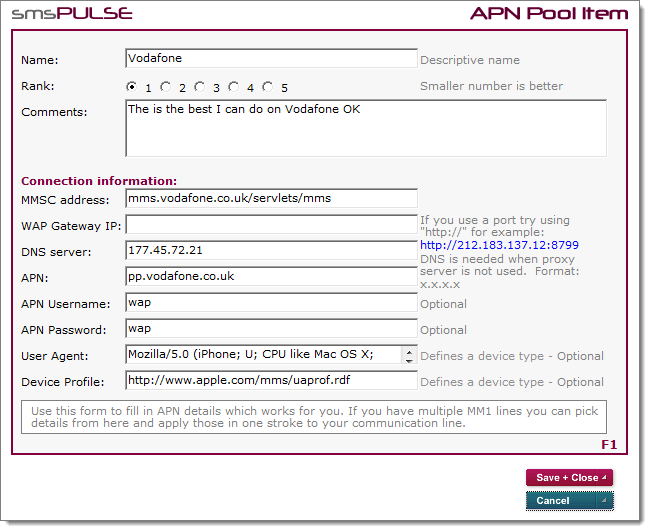Click the Name field containing Vodafone
The width and height of the screenshot is (650, 531).
pos(271,59)
